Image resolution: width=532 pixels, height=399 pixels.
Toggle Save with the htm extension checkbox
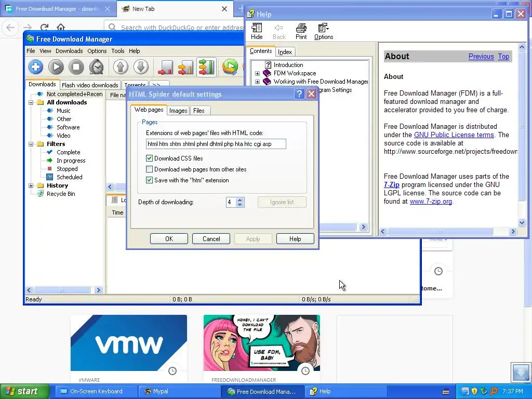tap(149, 180)
